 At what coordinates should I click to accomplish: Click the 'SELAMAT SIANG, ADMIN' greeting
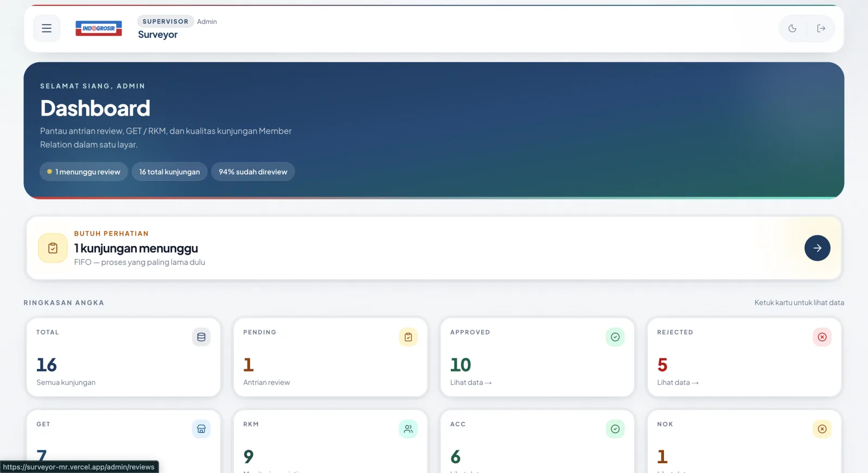[93, 86]
